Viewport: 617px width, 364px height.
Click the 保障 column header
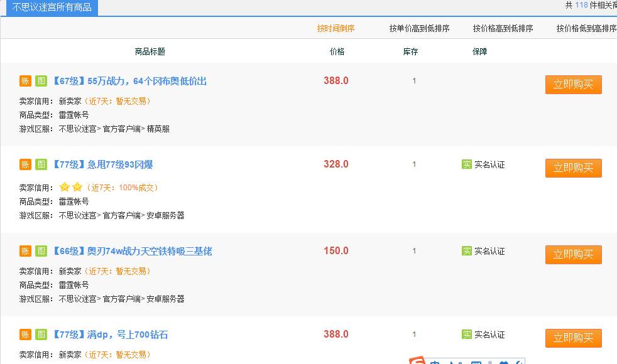coord(479,51)
